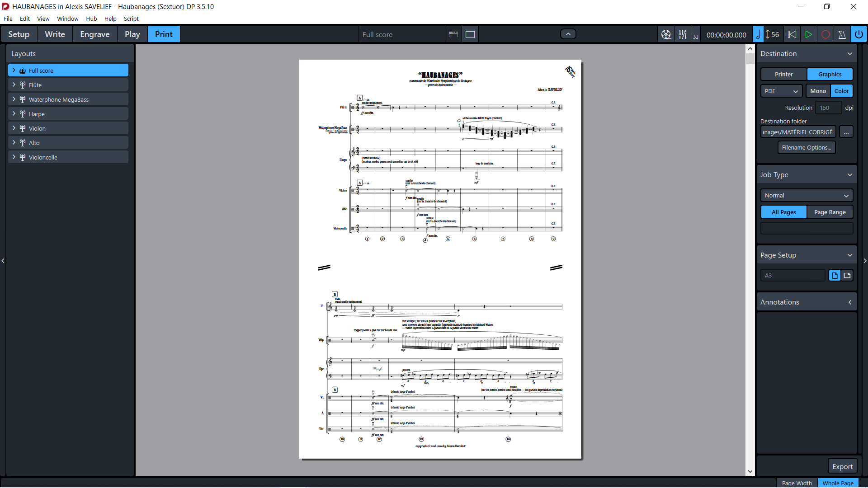Expand the Violoncelle layout row
Screen dimensions: 868x488
(14, 157)
